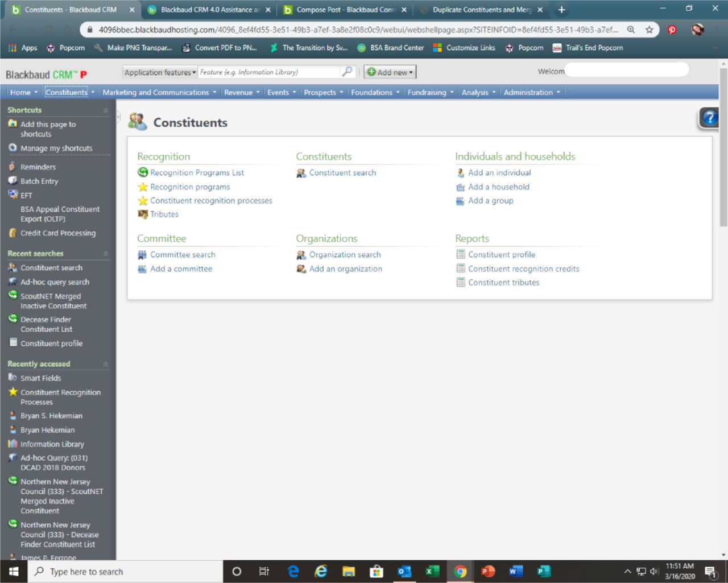Click the Analysis menu
728x583 pixels.
(x=475, y=92)
